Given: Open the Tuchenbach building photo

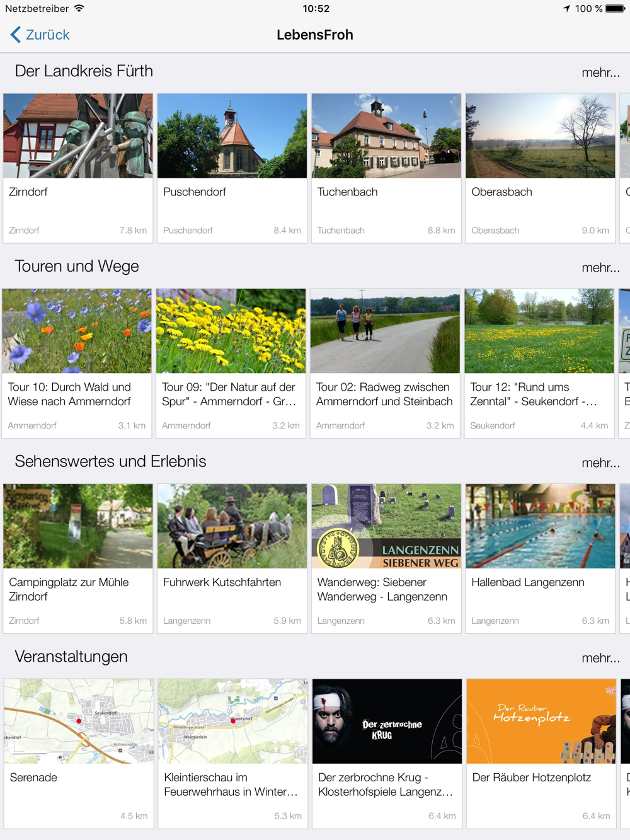Looking at the screenshot, I should click(386, 135).
